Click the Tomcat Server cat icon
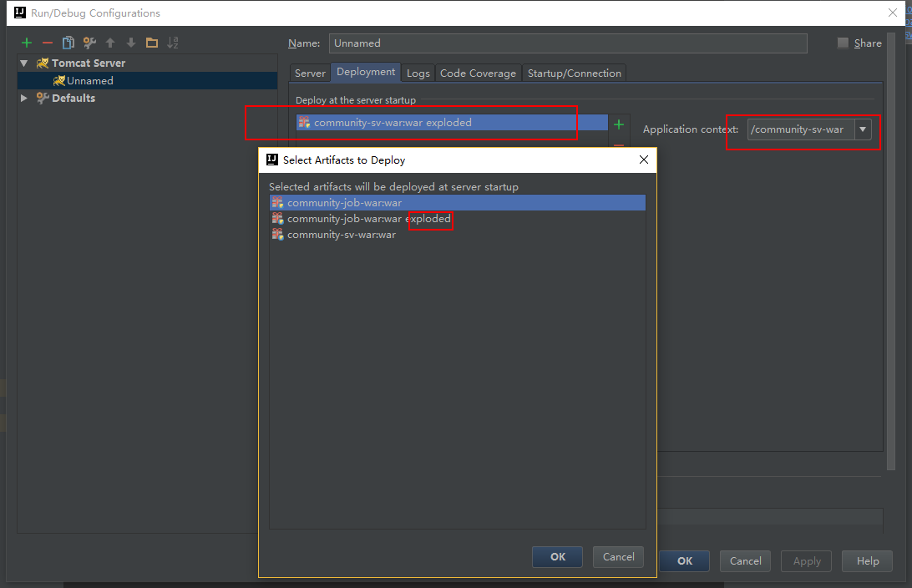The width and height of the screenshot is (912, 588). [43, 63]
